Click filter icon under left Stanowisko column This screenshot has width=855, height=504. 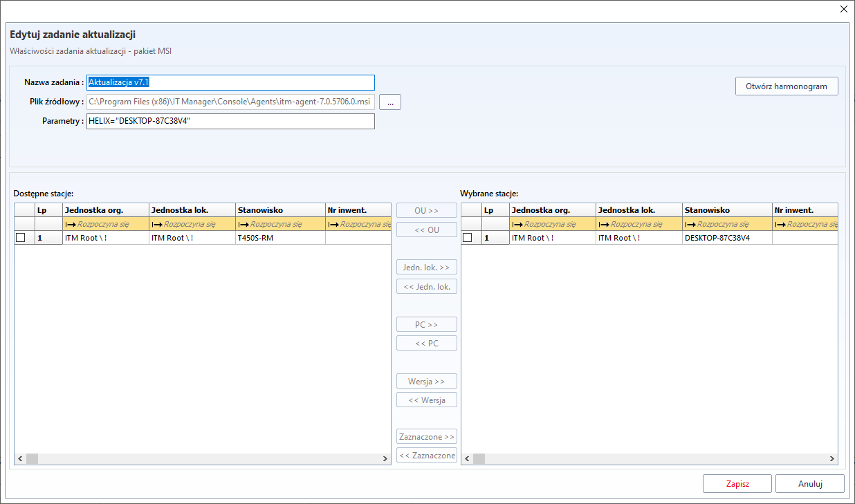coord(243,224)
